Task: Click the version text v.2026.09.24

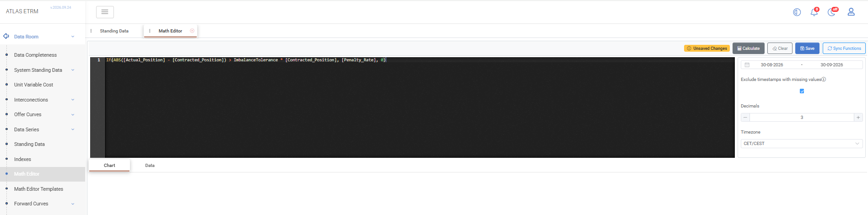Action: click(x=61, y=7)
